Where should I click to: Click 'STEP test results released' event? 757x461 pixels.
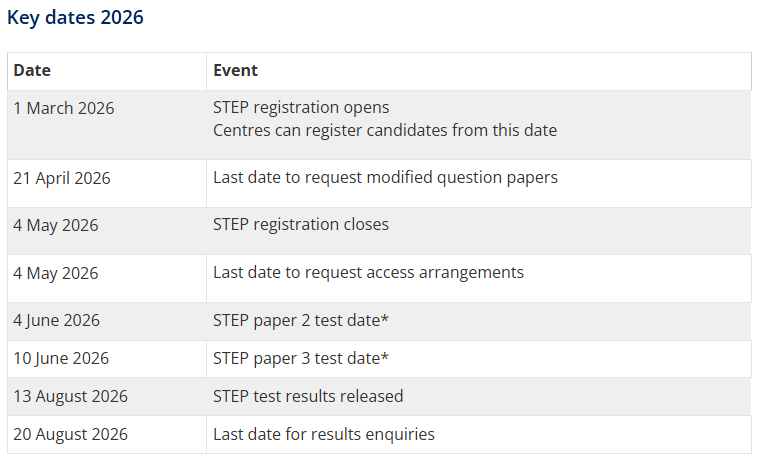click(308, 396)
